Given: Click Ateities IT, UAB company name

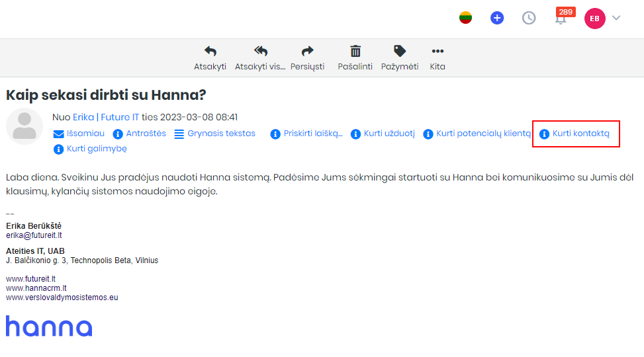Looking at the screenshot, I should click(35, 251).
